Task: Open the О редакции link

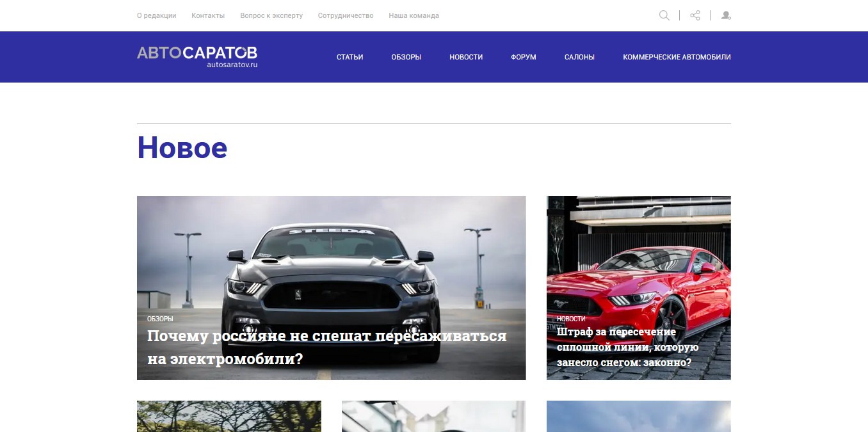Action: pos(156,15)
